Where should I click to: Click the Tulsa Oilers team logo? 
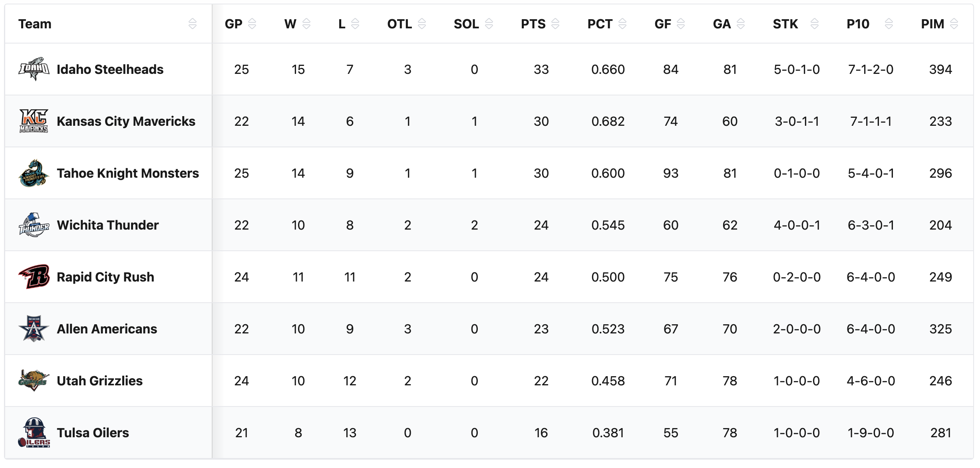point(34,432)
